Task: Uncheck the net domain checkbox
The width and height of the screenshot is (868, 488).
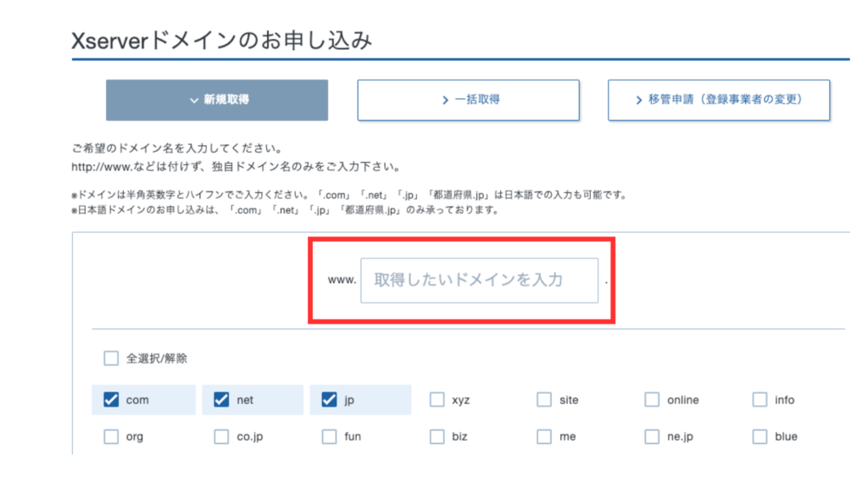Action: pyautogui.click(x=221, y=400)
